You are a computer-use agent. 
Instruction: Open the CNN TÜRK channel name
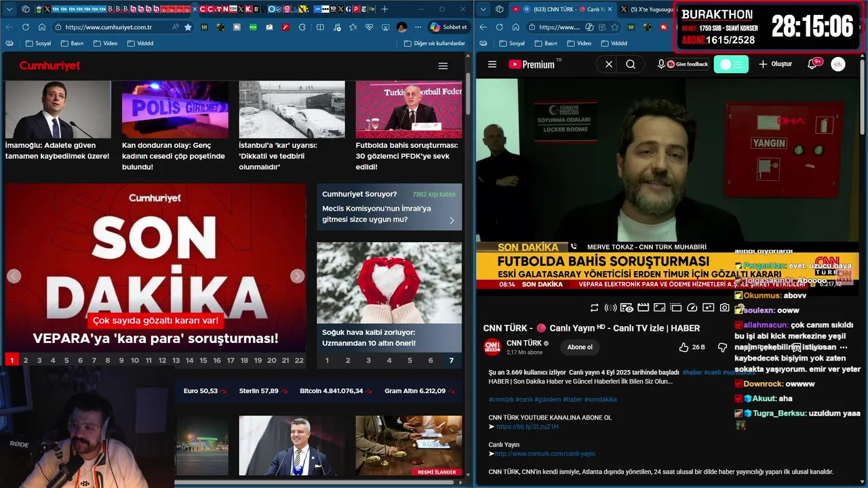[524, 343]
